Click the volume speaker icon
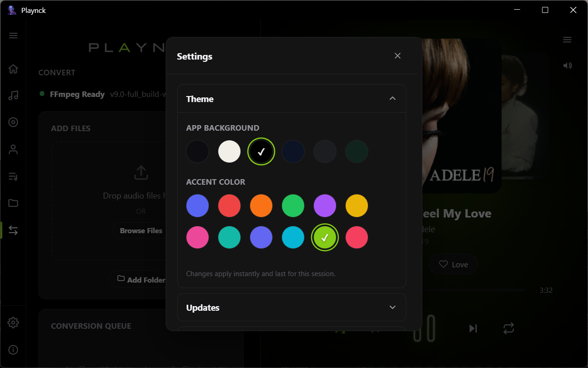 pos(567,66)
